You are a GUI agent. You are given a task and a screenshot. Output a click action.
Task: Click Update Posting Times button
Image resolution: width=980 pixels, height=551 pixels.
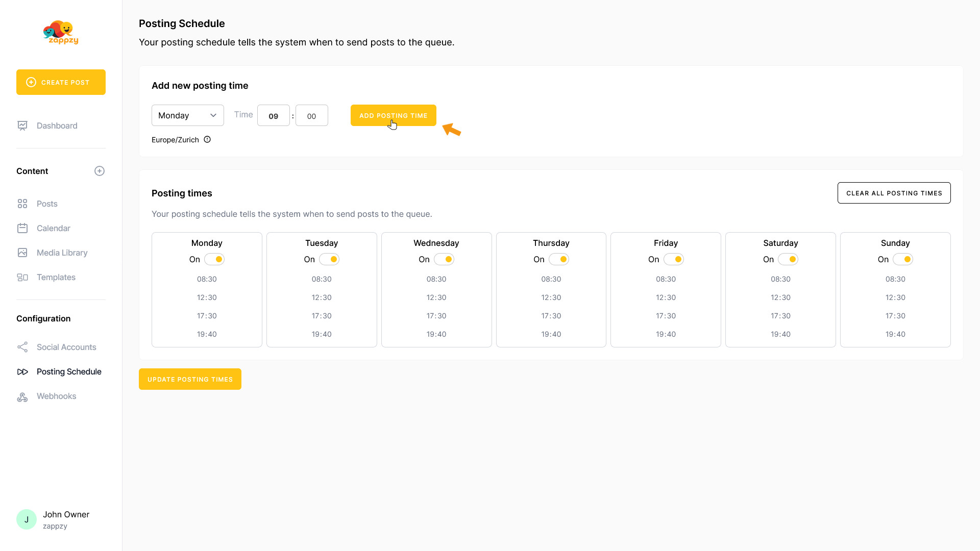pos(190,379)
